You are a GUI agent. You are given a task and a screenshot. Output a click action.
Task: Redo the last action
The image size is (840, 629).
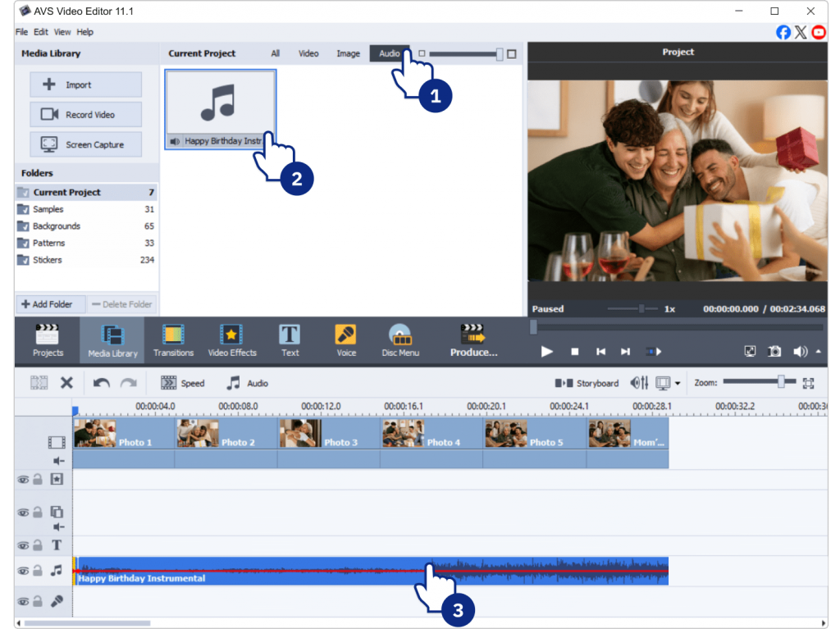(x=129, y=382)
